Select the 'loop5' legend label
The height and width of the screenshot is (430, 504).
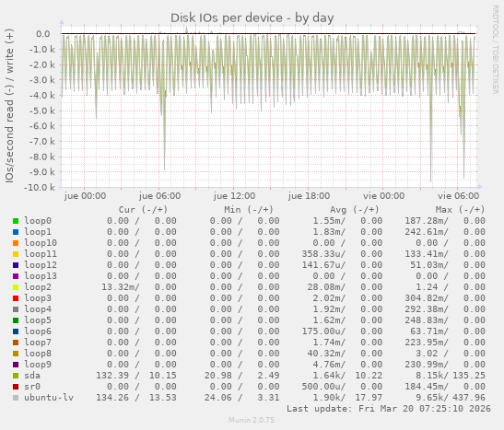(38, 320)
